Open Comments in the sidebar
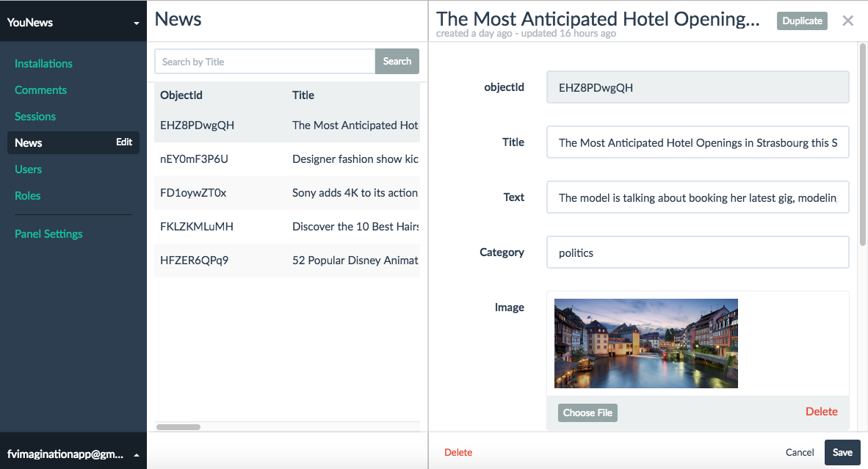 point(40,90)
